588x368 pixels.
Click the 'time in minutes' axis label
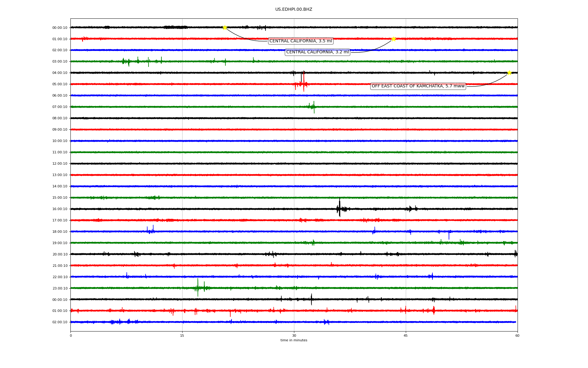(x=293, y=340)
